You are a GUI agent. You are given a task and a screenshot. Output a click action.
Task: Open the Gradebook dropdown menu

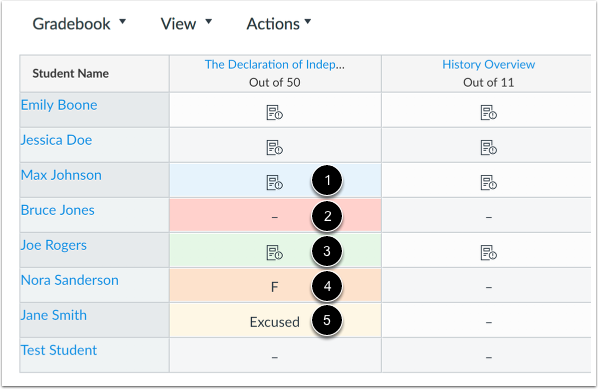(x=79, y=24)
